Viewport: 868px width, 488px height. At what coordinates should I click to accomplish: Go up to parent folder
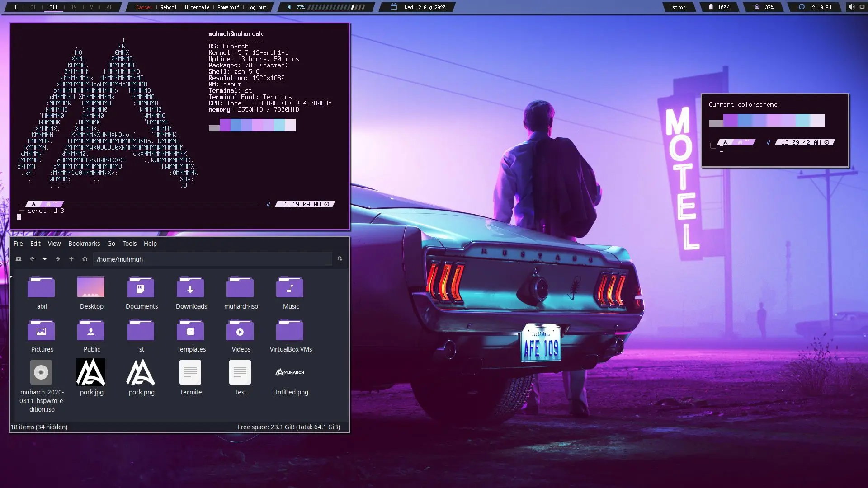(71, 259)
